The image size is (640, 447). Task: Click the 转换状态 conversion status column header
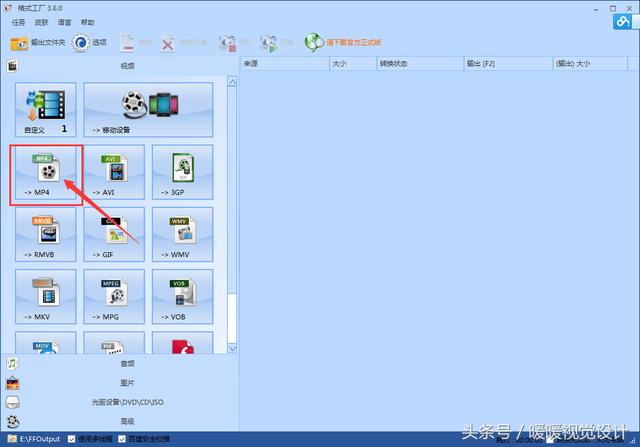[420, 64]
